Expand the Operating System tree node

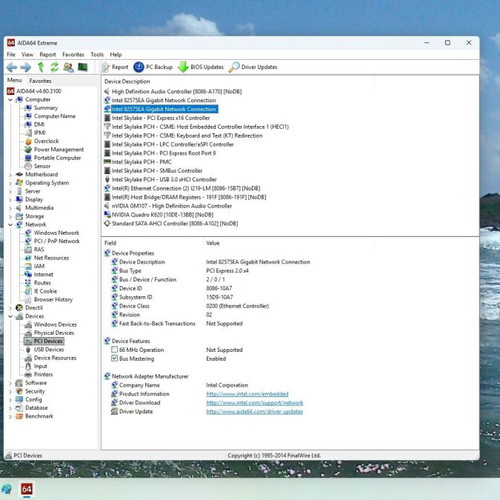coord(11,183)
